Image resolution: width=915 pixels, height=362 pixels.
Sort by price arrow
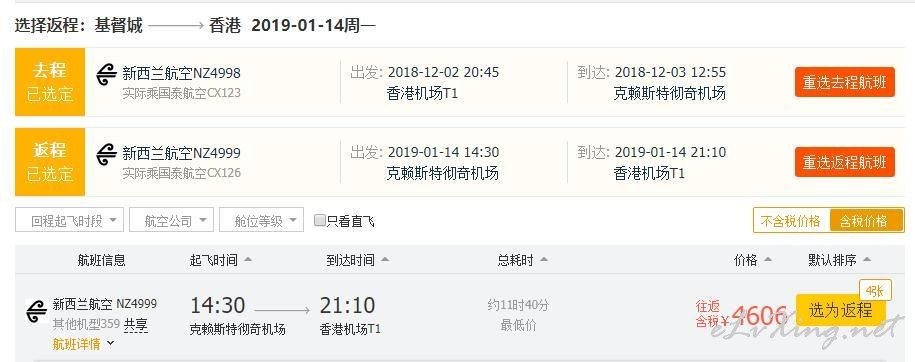tap(767, 260)
